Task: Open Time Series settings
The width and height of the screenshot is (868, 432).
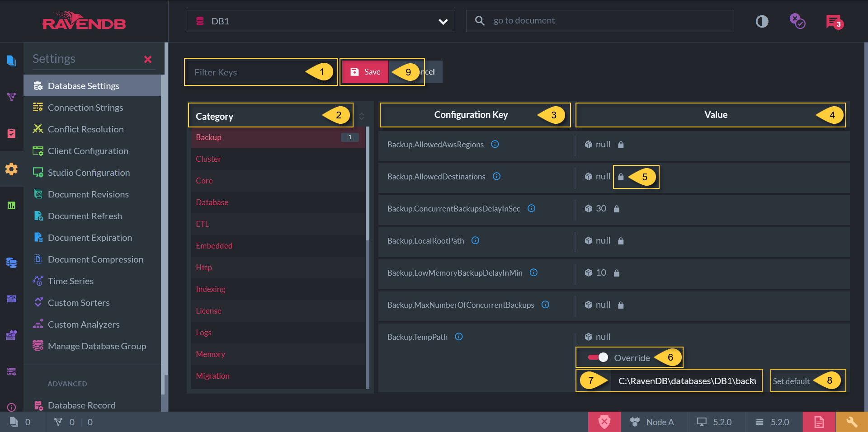Action: coord(92,281)
